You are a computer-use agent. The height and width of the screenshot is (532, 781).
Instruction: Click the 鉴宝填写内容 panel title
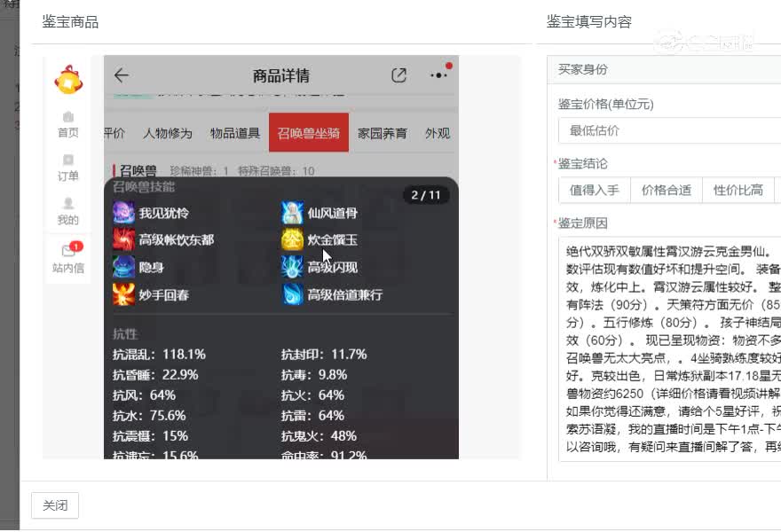[589, 22]
